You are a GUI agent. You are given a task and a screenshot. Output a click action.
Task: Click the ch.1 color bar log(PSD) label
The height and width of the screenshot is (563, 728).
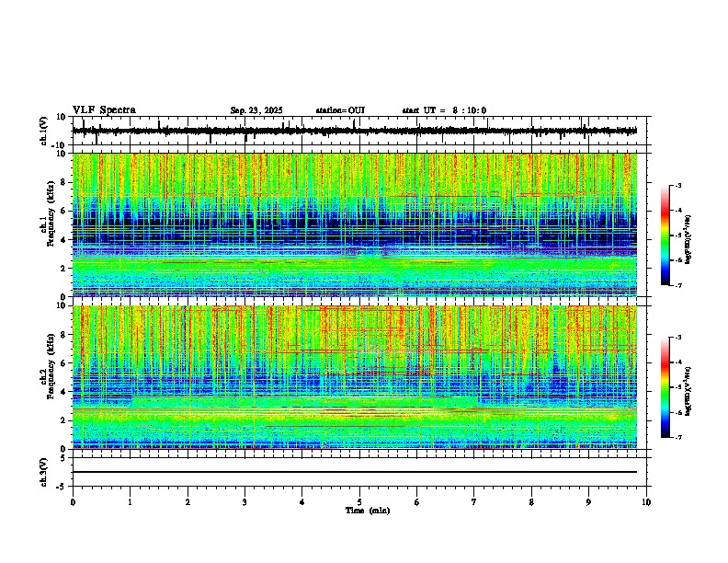(688, 240)
